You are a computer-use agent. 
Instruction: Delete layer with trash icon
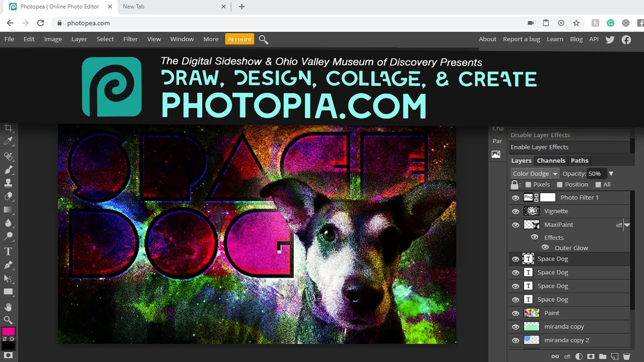[x=626, y=356]
